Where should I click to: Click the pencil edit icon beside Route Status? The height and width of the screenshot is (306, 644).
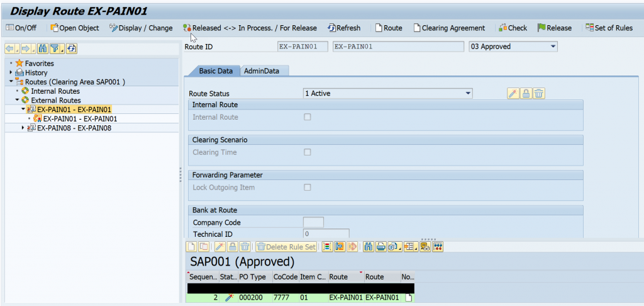[x=513, y=93]
